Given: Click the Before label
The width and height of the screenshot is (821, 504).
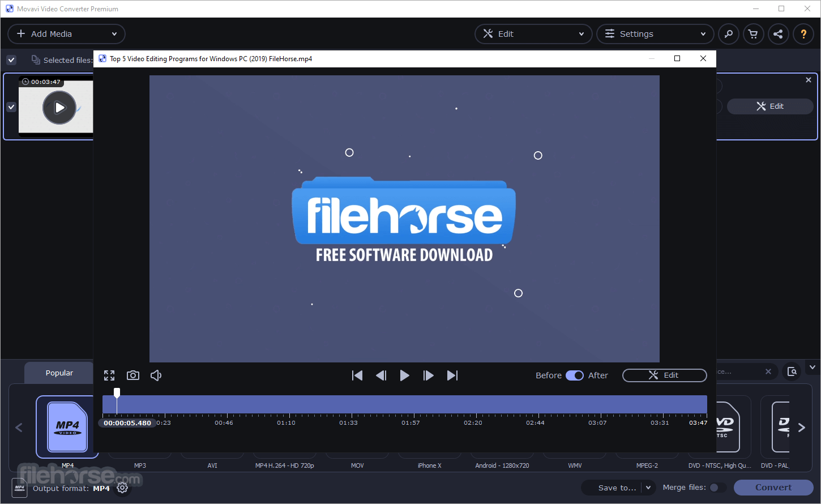Looking at the screenshot, I should click(549, 375).
